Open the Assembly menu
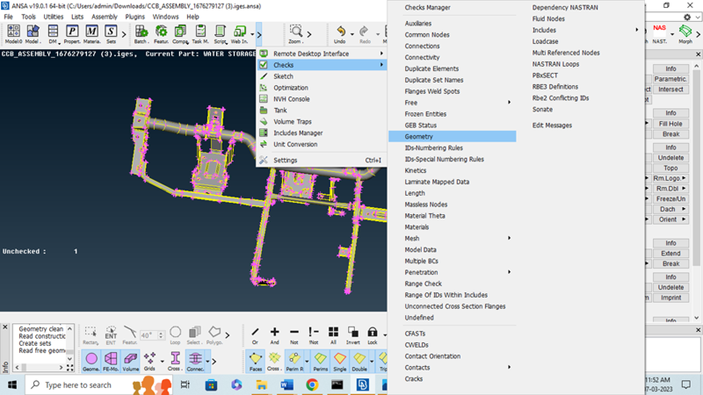The image size is (703, 395). point(104,17)
